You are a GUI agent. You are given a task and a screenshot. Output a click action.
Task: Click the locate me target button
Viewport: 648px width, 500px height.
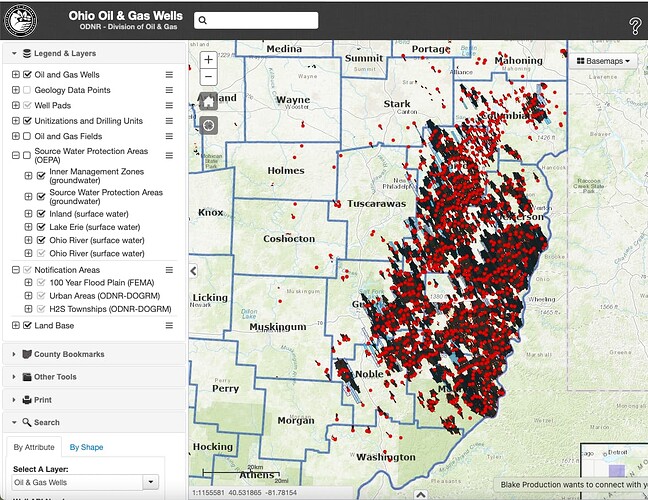click(x=209, y=125)
